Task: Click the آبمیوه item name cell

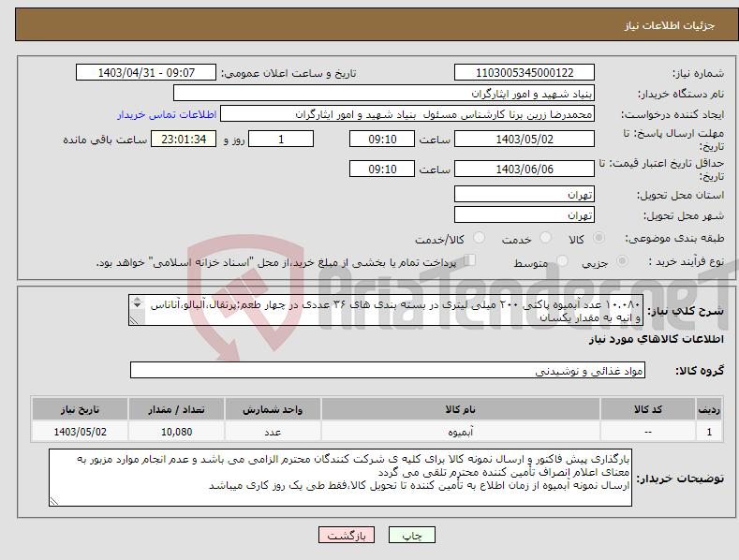Action: 461,432
